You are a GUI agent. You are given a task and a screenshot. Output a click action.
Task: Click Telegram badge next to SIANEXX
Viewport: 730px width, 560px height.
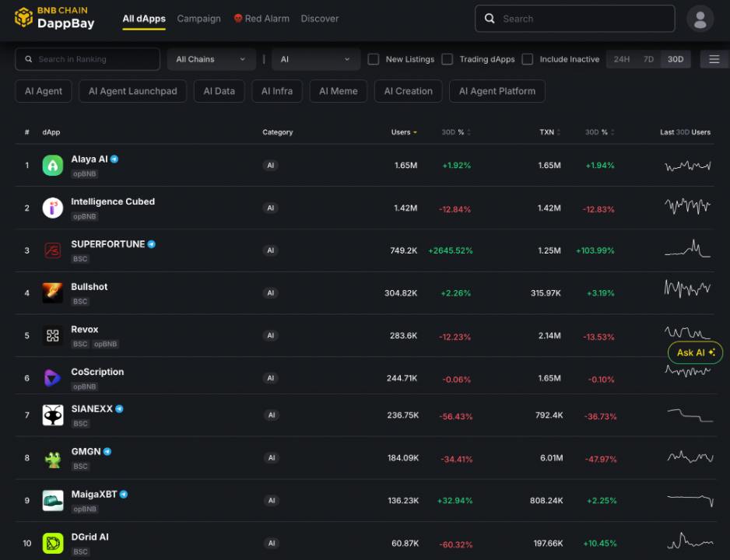119,409
